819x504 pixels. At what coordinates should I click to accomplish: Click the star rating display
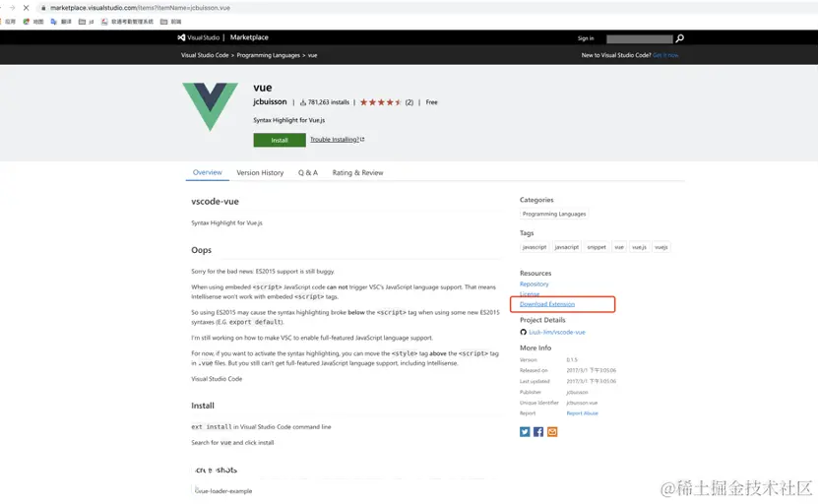pyautogui.click(x=380, y=102)
